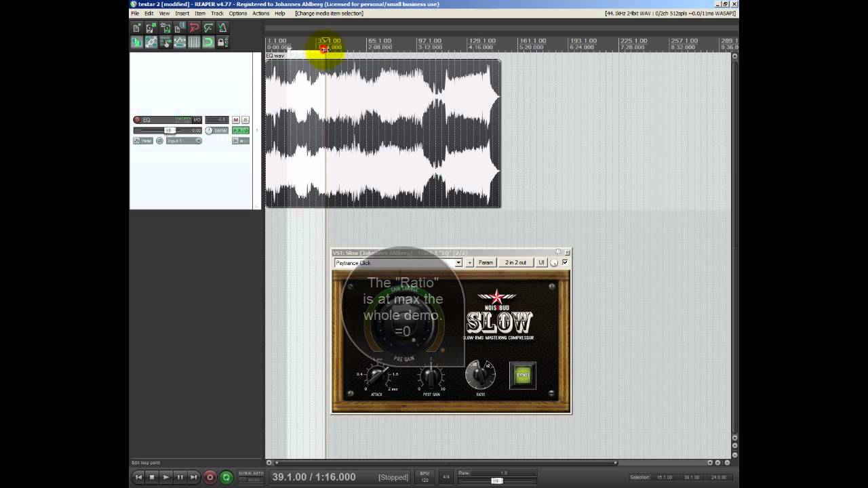Click the EQ track TRIM envelope button
This screenshot has width=868, height=488.
(x=143, y=141)
